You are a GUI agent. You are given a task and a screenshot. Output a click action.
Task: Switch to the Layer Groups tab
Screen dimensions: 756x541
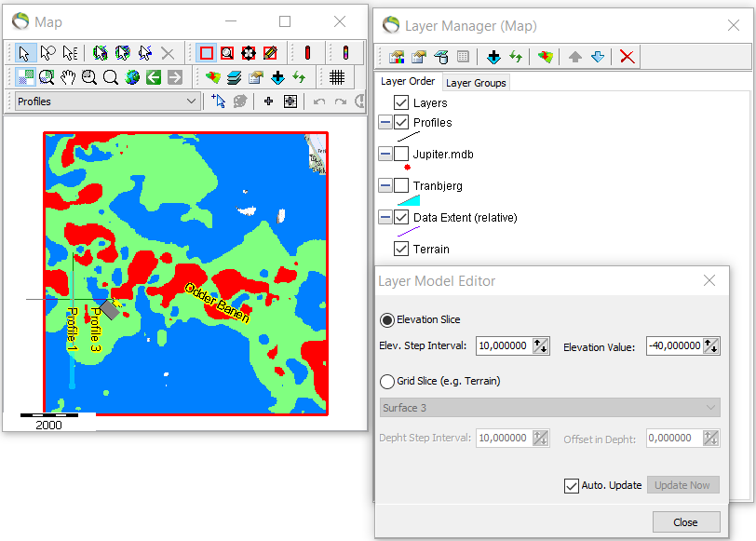point(478,82)
